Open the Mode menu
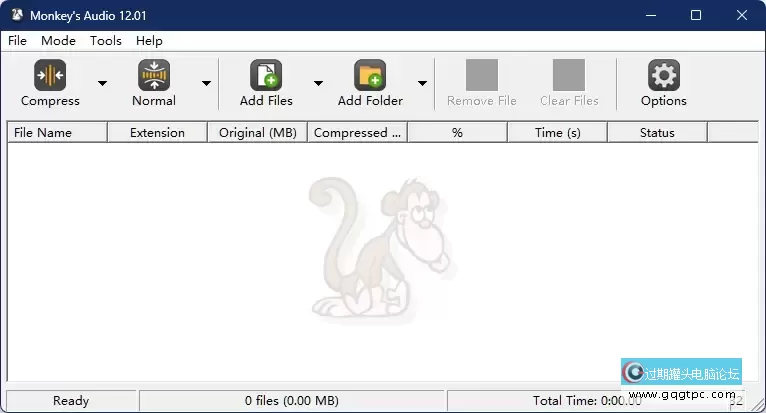This screenshot has width=766, height=413. [x=58, y=41]
